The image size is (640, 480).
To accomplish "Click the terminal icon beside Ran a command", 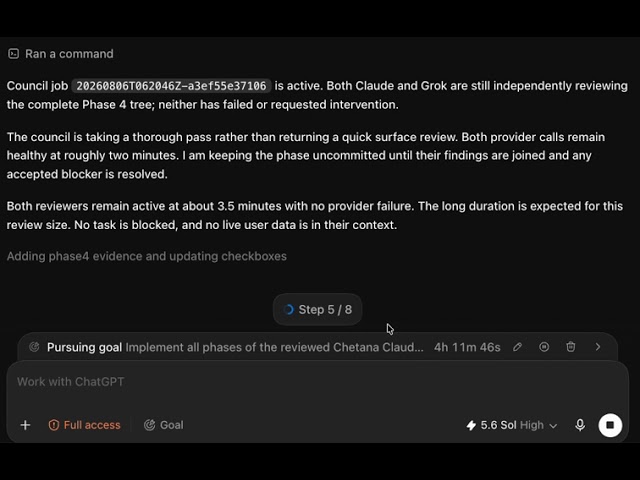I will coord(13,54).
